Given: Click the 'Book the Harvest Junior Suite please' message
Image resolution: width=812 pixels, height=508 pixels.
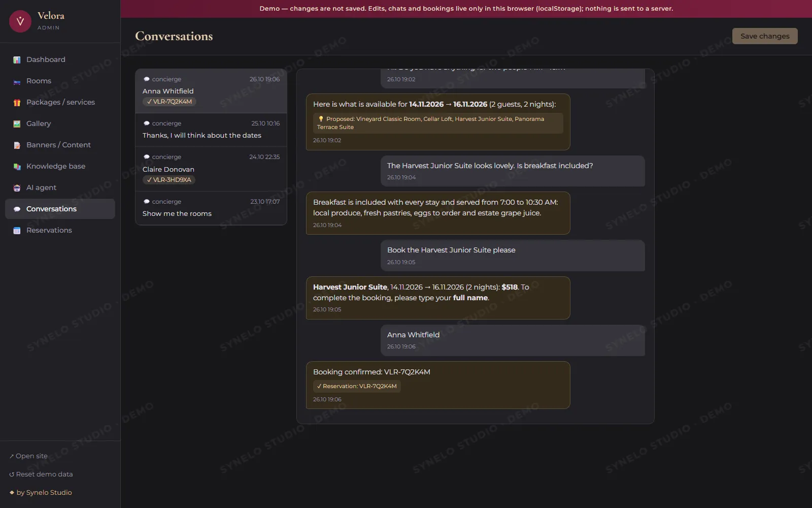Looking at the screenshot, I should coord(513,256).
